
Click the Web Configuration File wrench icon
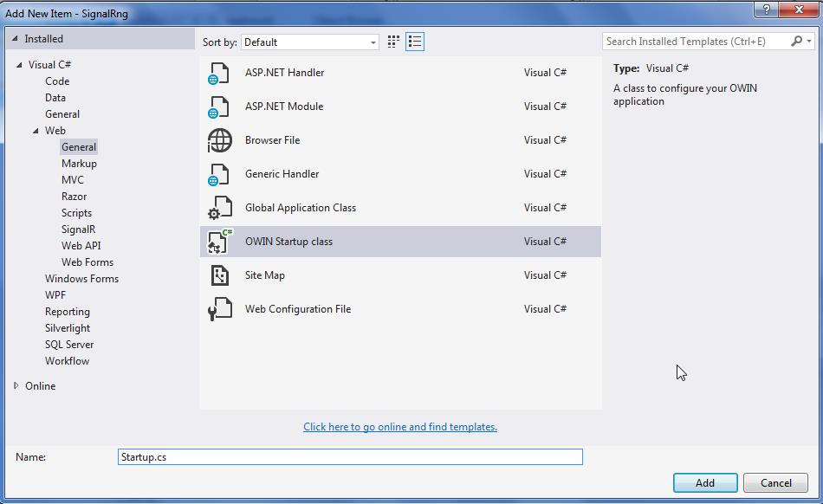click(x=220, y=309)
